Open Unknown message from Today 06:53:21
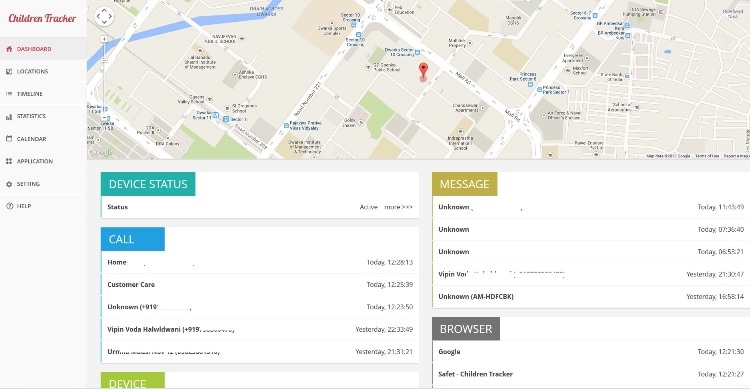Screen dimensions: 750x389 pos(591,252)
